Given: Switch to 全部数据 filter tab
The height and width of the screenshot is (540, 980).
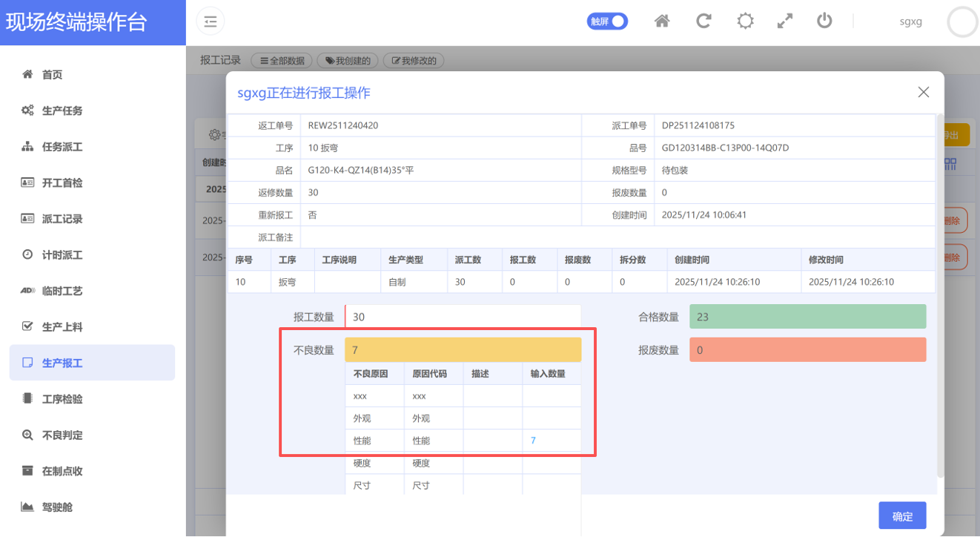Looking at the screenshot, I should [x=282, y=61].
